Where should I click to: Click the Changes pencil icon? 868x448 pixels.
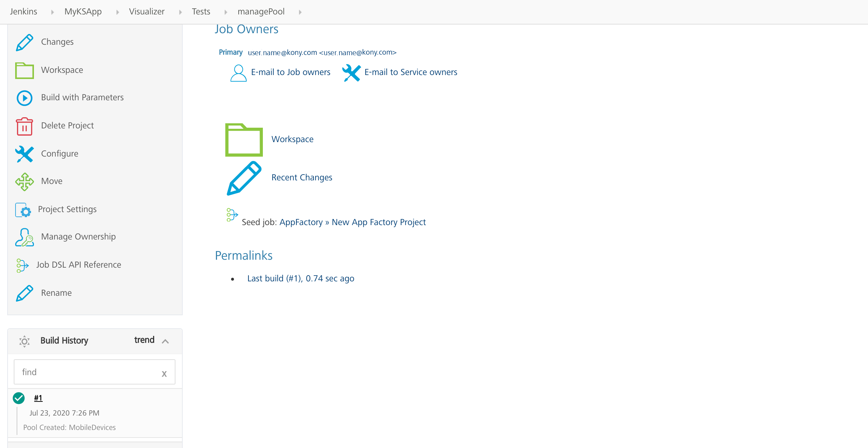pos(24,42)
